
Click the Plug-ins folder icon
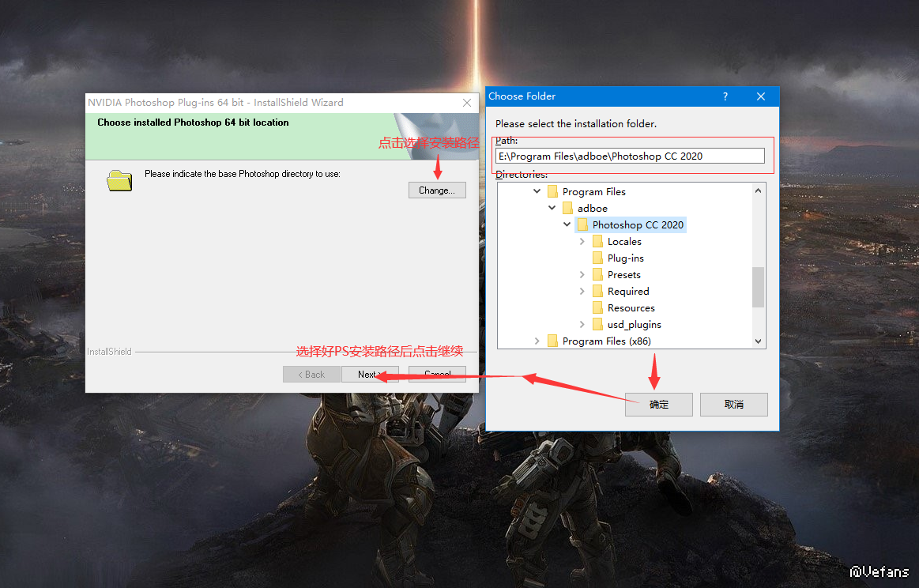pyautogui.click(x=597, y=258)
